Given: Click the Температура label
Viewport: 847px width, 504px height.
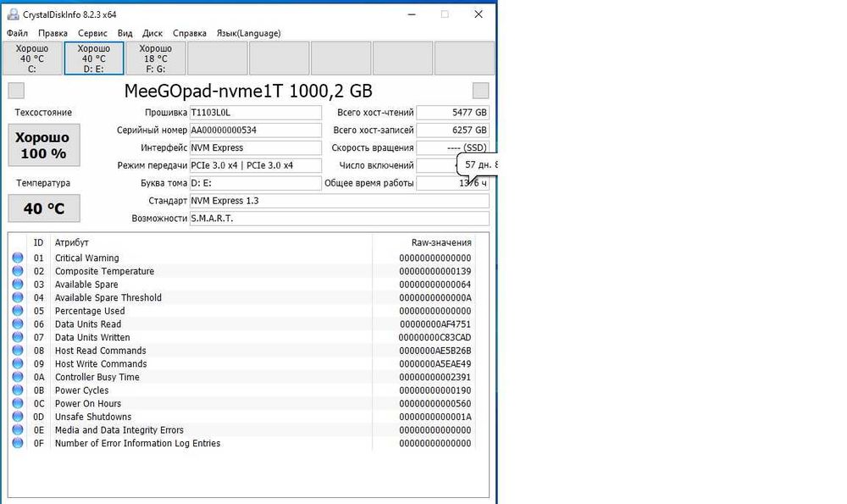Looking at the screenshot, I should 43,183.
